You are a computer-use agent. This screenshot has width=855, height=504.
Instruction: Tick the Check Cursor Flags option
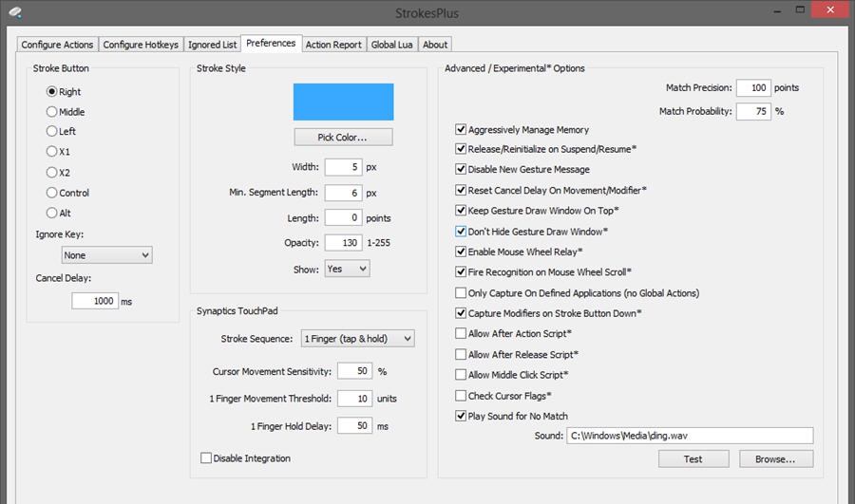coord(462,396)
